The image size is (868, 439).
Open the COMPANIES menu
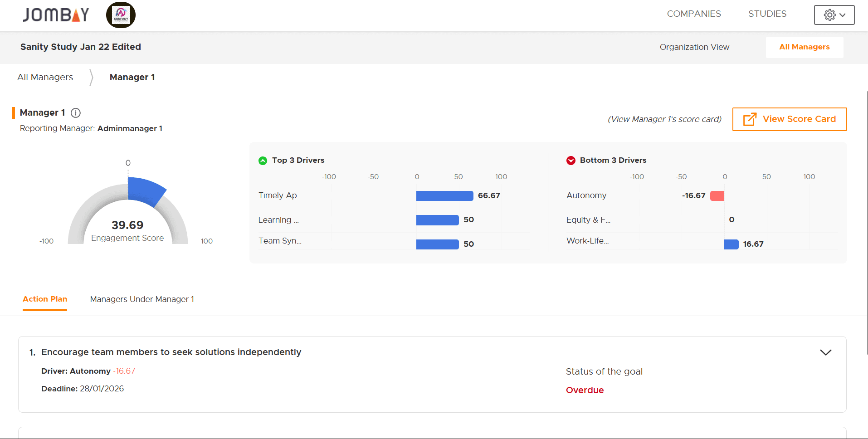[694, 14]
